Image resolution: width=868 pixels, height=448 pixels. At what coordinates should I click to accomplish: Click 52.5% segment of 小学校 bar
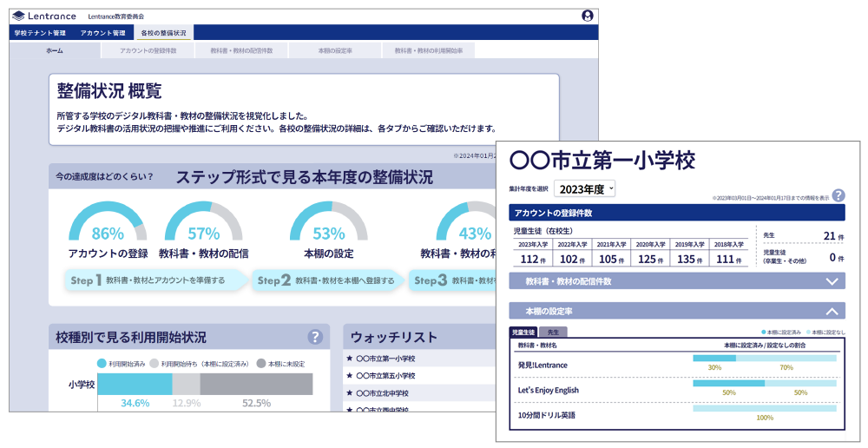256,385
